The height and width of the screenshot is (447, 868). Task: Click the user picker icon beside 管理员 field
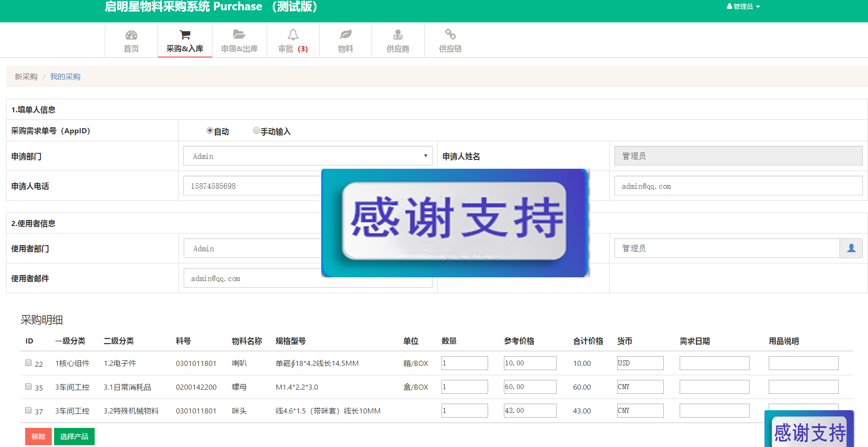point(851,248)
